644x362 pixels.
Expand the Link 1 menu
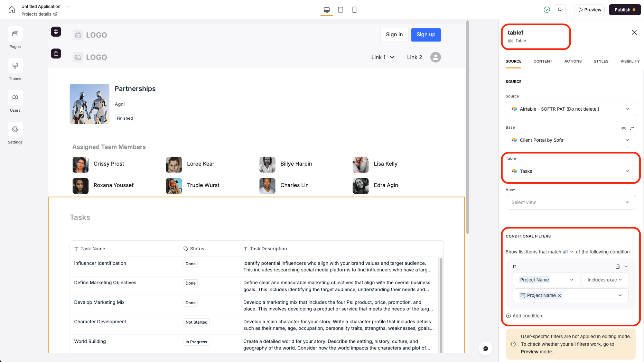(383, 57)
